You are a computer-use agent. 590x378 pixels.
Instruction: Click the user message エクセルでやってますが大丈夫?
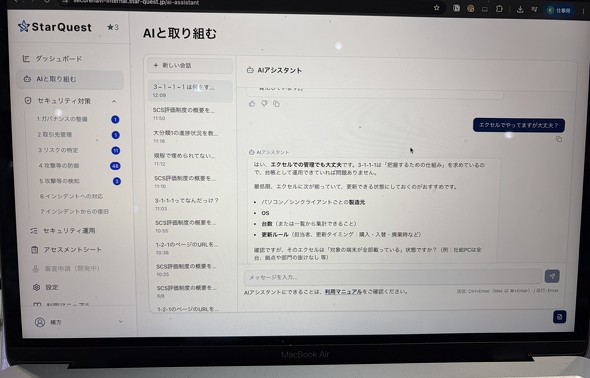519,125
